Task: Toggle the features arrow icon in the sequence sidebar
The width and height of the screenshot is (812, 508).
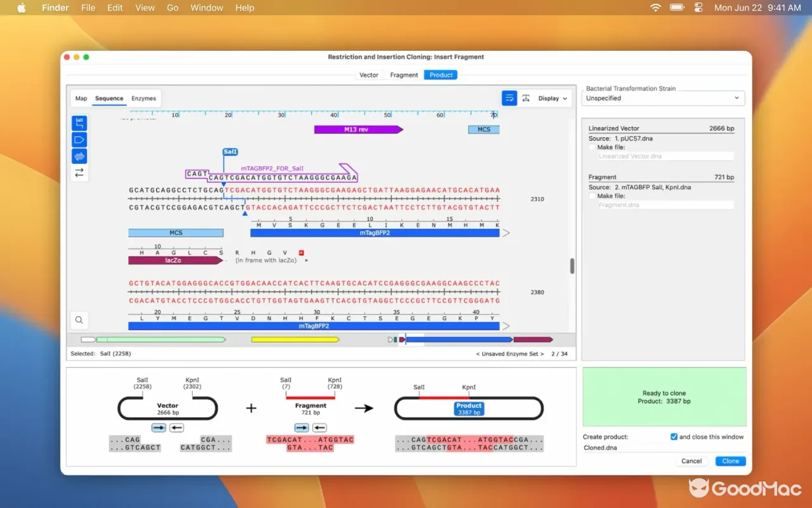Action: pos(79,140)
